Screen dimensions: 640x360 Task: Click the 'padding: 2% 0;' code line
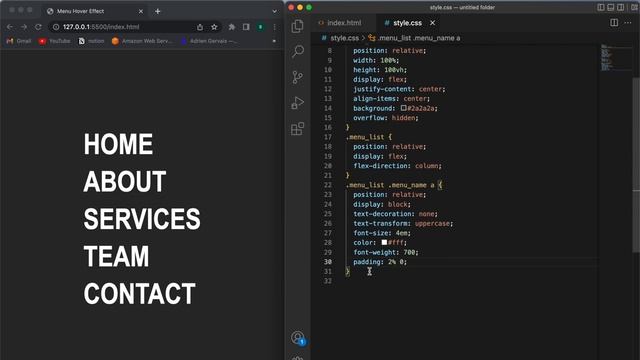click(x=380, y=262)
